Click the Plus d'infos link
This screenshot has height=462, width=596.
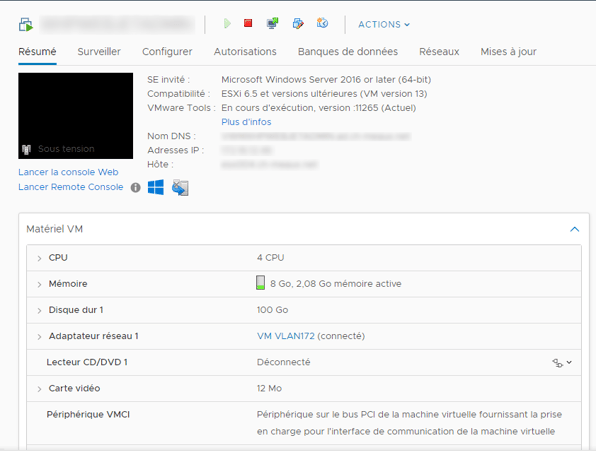(x=246, y=122)
